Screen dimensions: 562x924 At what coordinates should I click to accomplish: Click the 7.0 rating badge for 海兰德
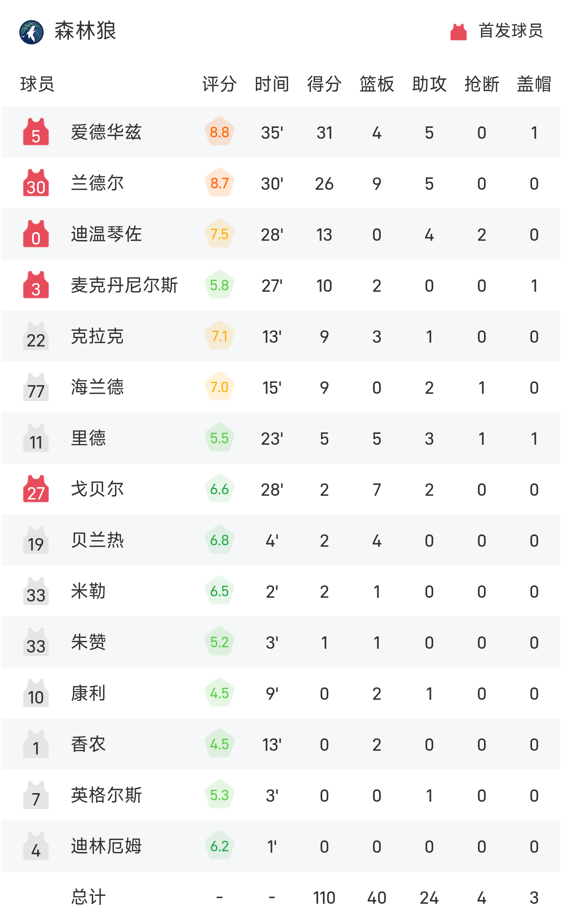click(x=220, y=387)
